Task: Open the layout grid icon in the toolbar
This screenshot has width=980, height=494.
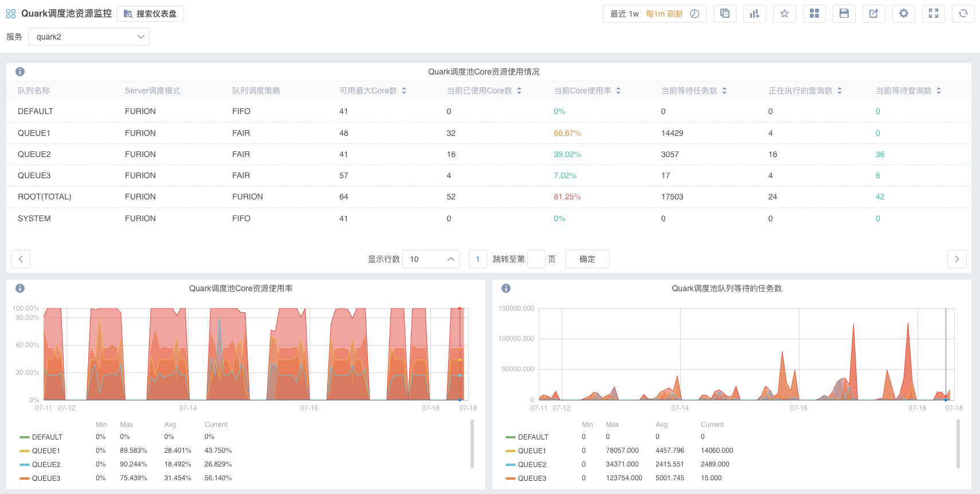Action: [814, 14]
